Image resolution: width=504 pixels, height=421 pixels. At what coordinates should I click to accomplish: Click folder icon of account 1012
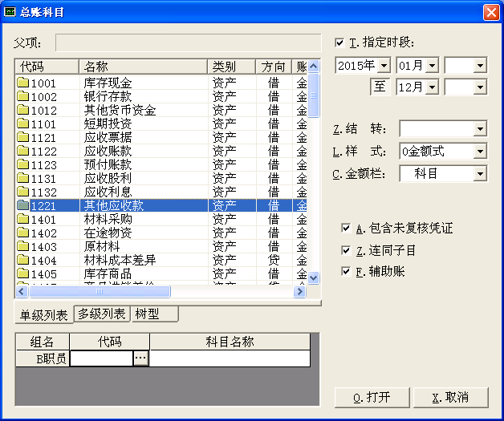(22, 110)
